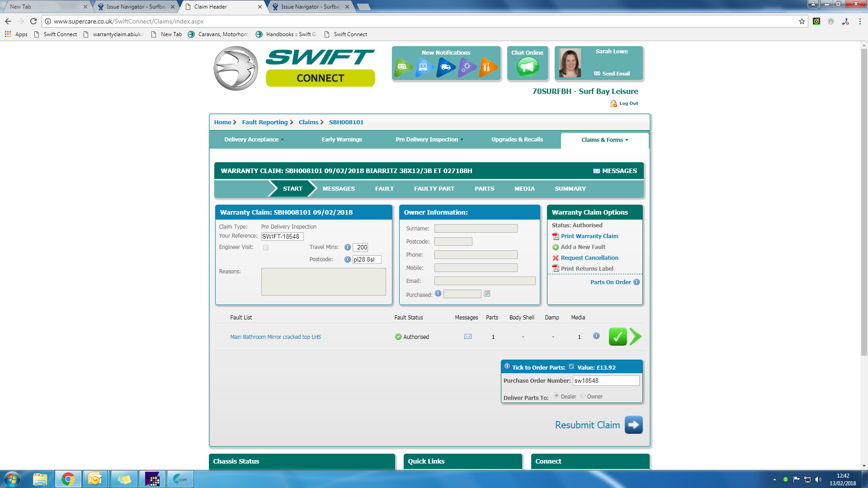Click the green caravan notification icon
The width and height of the screenshot is (868, 488).
tap(402, 67)
